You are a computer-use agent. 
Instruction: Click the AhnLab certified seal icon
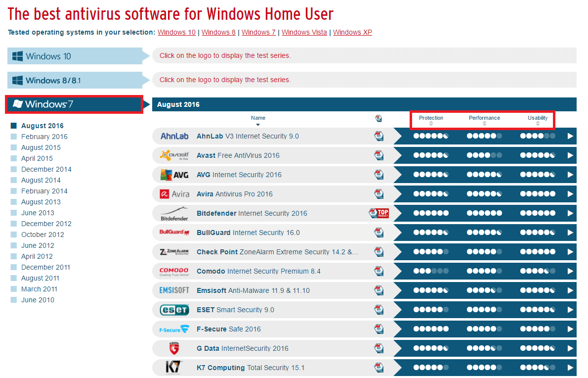point(379,136)
